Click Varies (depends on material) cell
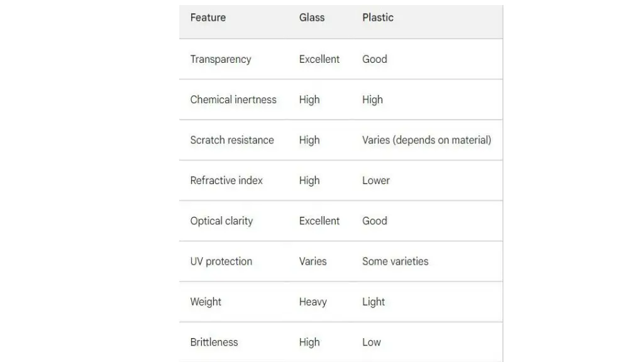 [427, 140]
